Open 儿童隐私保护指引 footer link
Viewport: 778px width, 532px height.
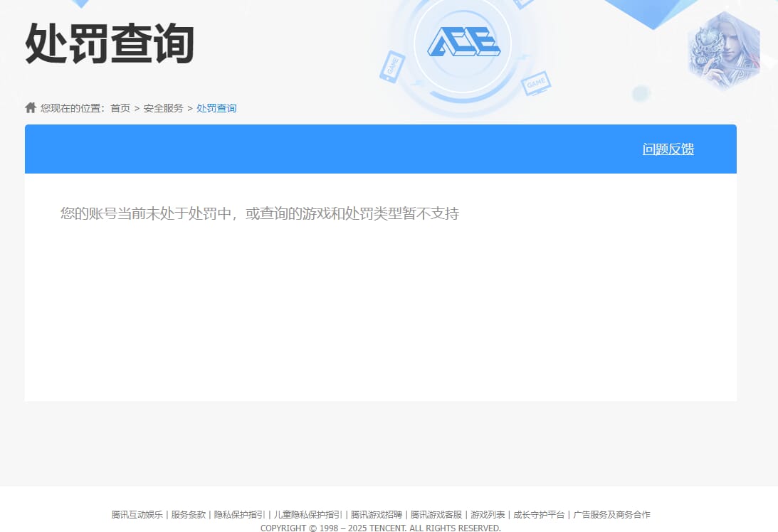[308, 515]
